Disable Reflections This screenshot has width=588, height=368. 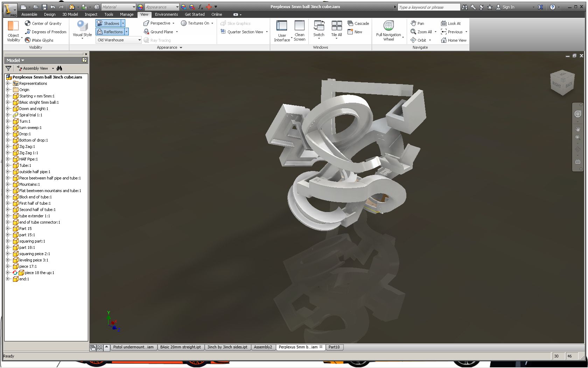[110, 32]
